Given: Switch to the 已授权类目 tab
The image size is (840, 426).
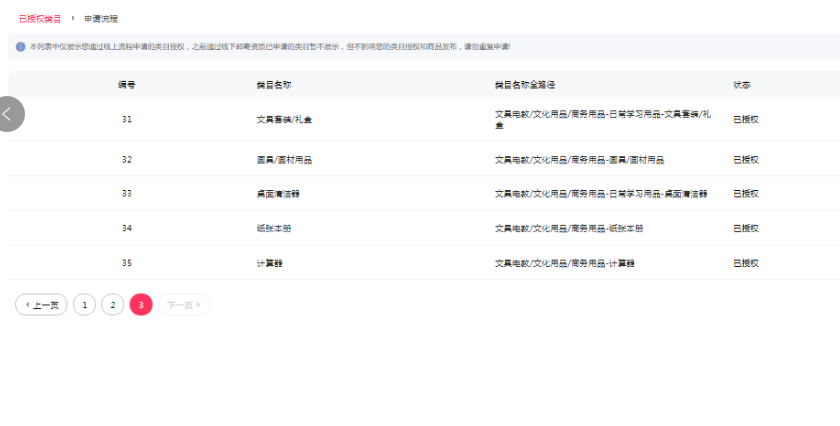Looking at the screenshot, I should pos(40,18).
